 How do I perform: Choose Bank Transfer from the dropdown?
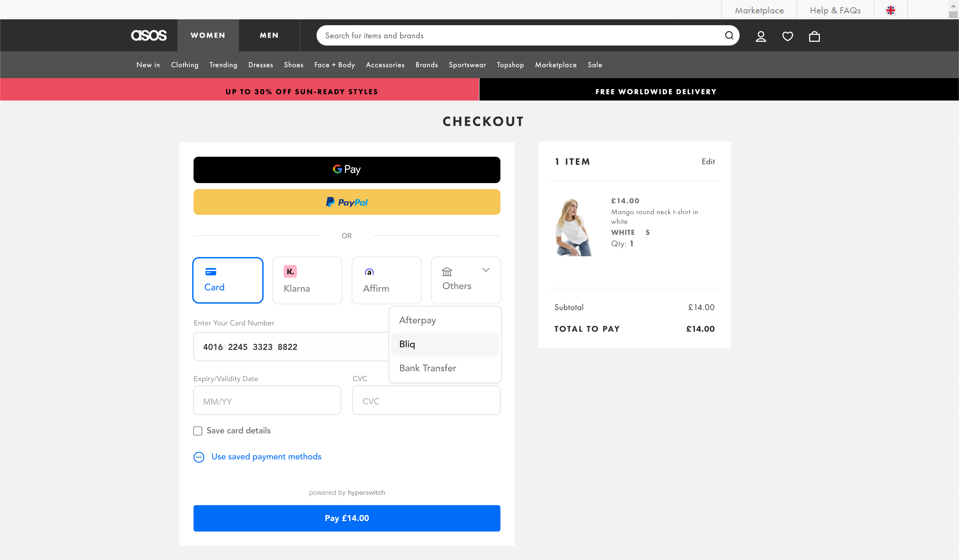445,368
